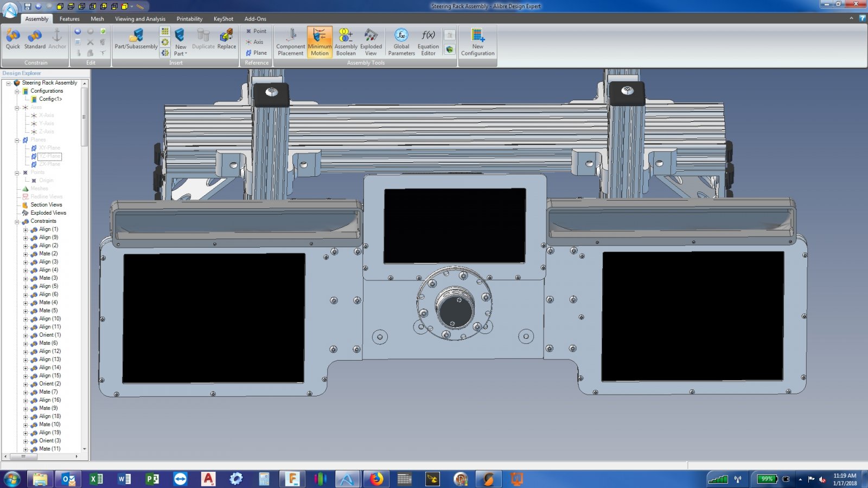
Task: Insert a Part/Subassembly
Action: pos(136,40)
